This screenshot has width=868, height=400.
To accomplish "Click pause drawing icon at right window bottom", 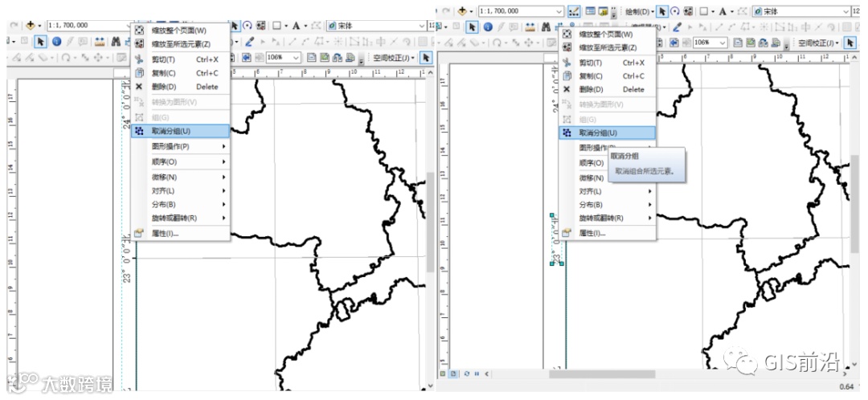I will 476,373.
